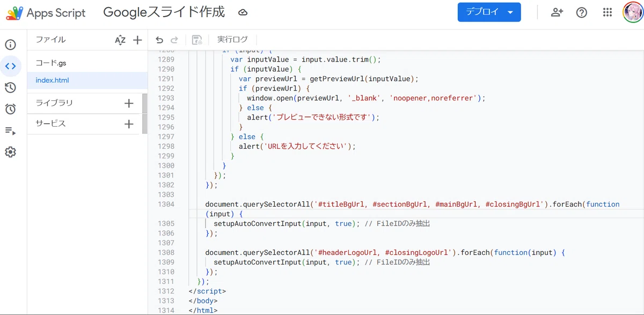
Task: Share project with add-person icon
Action: tap(557, 12)
